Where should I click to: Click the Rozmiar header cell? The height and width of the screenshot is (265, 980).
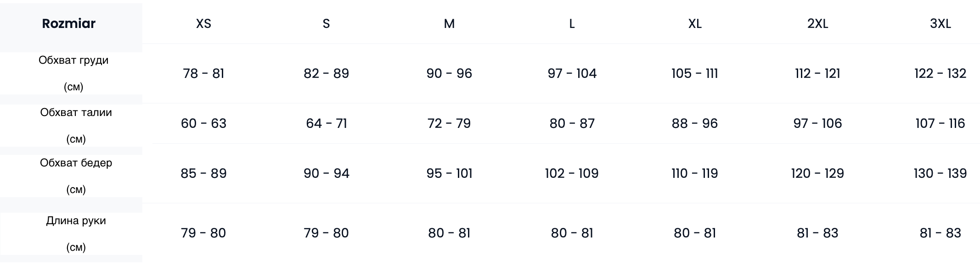pyautogui.click(x=69, y=24)
